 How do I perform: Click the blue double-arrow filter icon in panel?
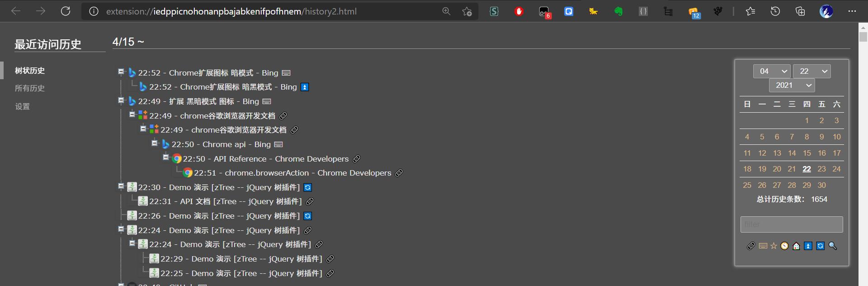808,246
